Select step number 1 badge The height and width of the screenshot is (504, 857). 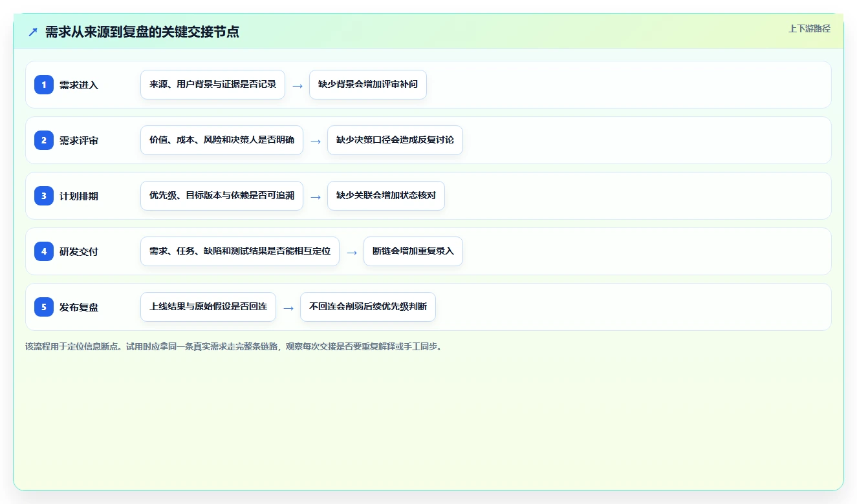tap(44, 85)
